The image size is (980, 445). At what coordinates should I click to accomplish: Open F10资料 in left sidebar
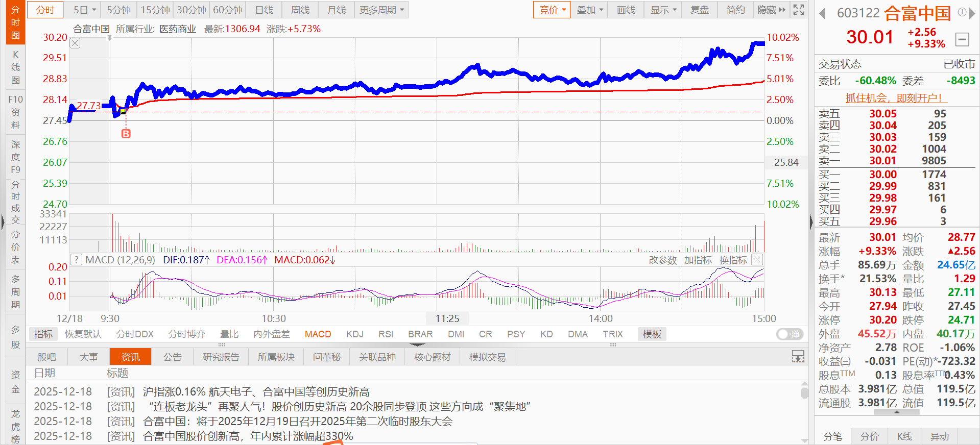click(15, 112)
